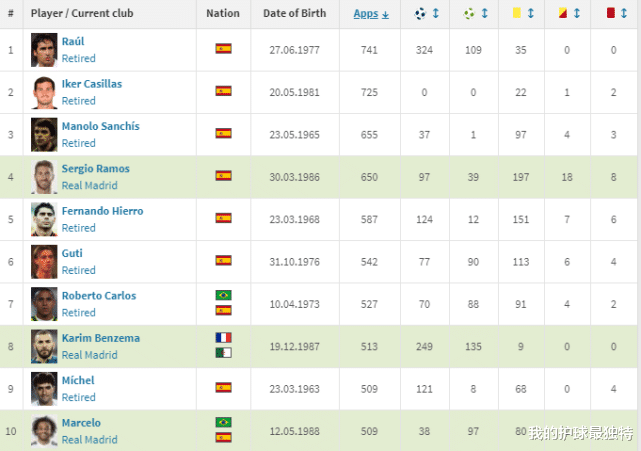Open Iker Casillas player profile link
The height and width of the screenshot is (451, 641).
pyautogui.click(x=91, y=84)
